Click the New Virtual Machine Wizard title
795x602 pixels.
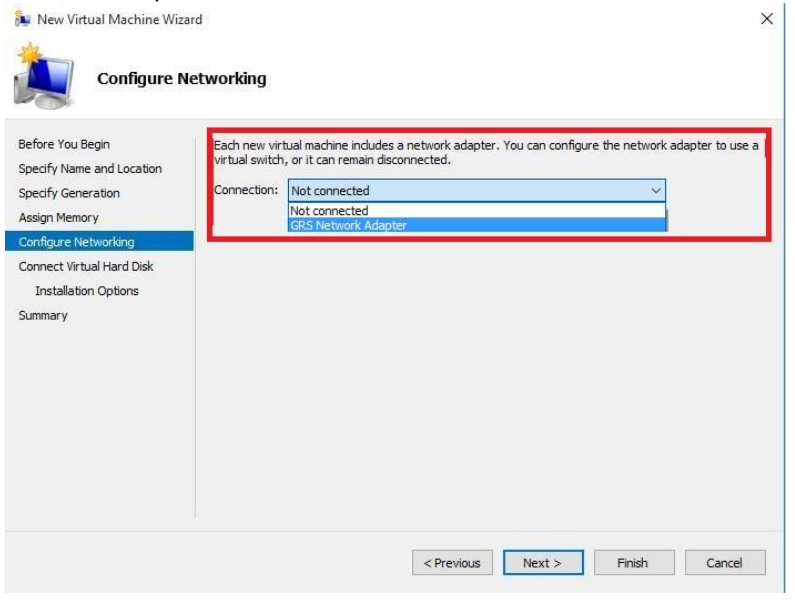(x=120, y=19)
